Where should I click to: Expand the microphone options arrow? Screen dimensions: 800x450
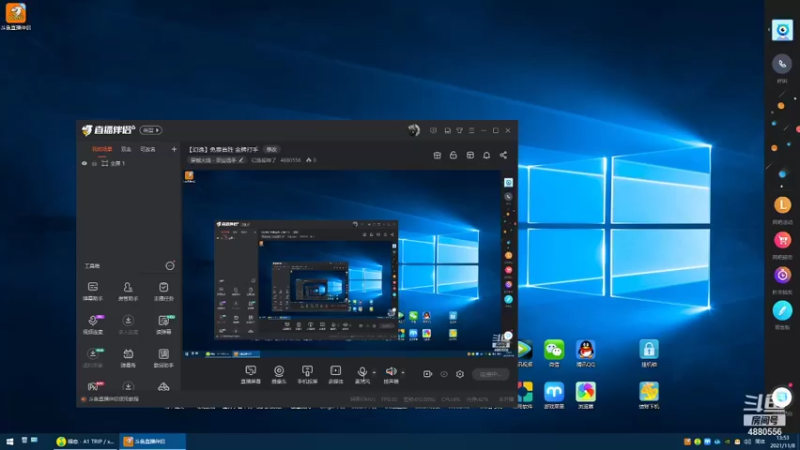374,372
